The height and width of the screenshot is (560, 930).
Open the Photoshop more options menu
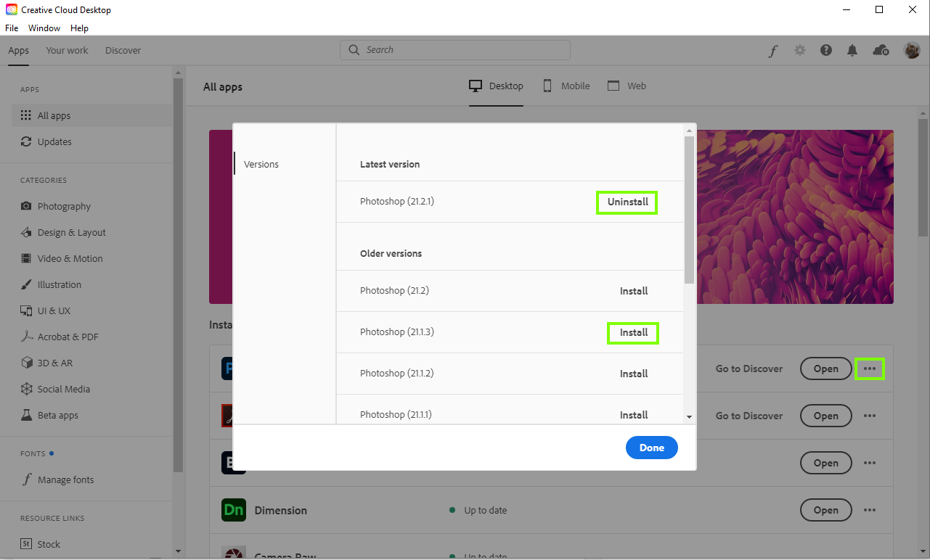click(870, 368)
